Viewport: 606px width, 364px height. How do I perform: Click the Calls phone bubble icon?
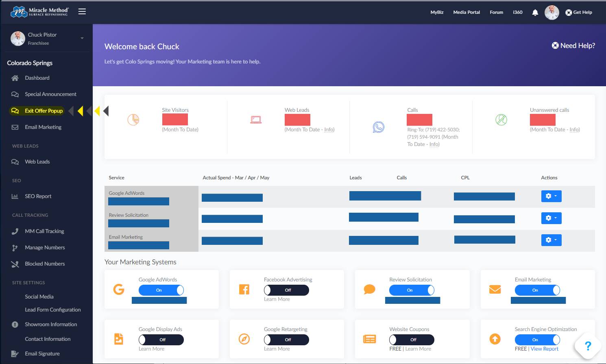(x=379, y=127)
